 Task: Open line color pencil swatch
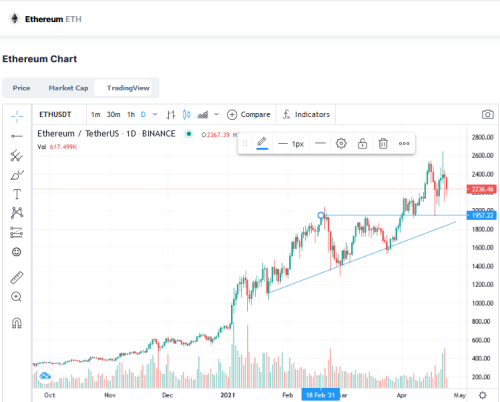262,143
